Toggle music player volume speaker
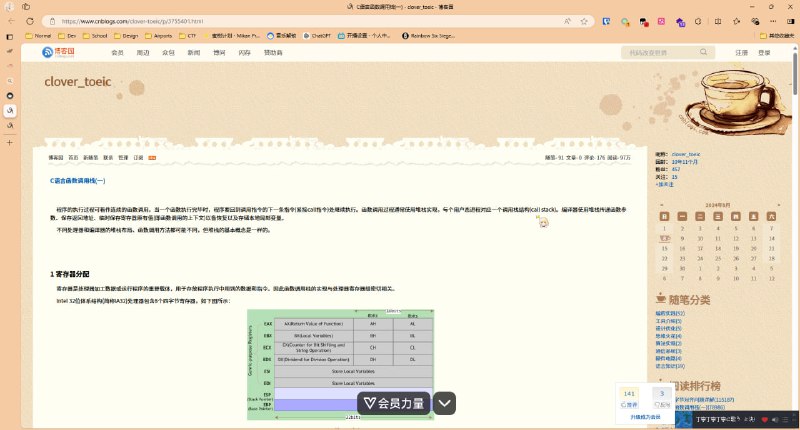 pos(775,419)
